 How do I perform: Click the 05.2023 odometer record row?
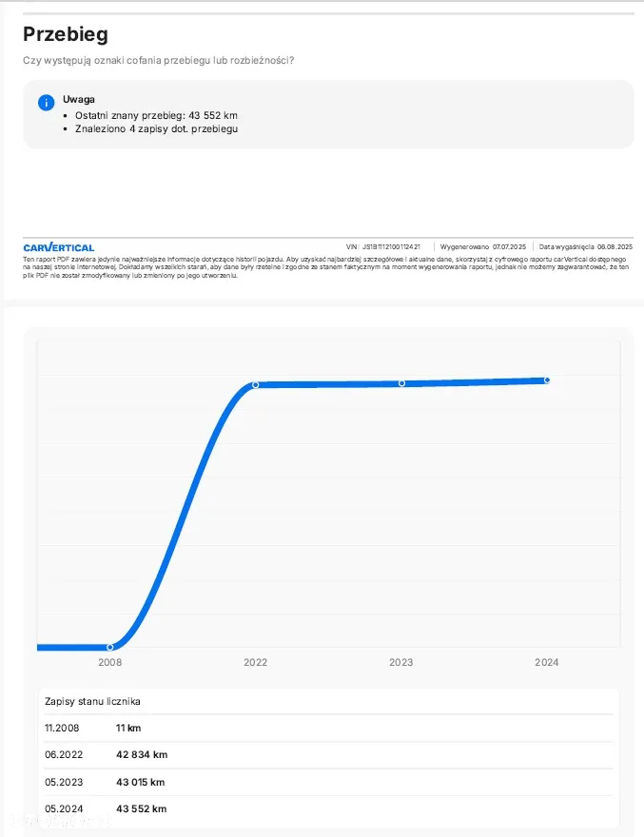coord(328,782)
